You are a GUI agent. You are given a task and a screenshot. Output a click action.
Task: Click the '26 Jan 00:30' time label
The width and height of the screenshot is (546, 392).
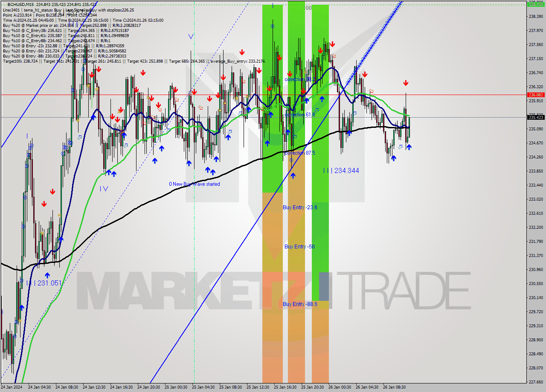340,387
